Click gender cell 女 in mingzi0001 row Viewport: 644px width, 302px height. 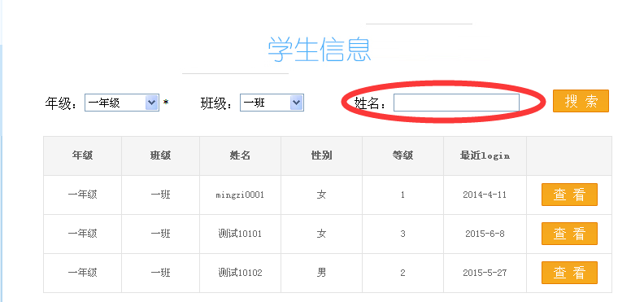[321, 195]
